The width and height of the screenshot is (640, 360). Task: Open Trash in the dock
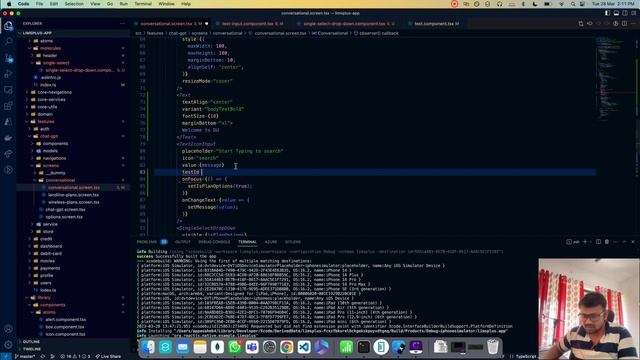[x=493, y=347]
